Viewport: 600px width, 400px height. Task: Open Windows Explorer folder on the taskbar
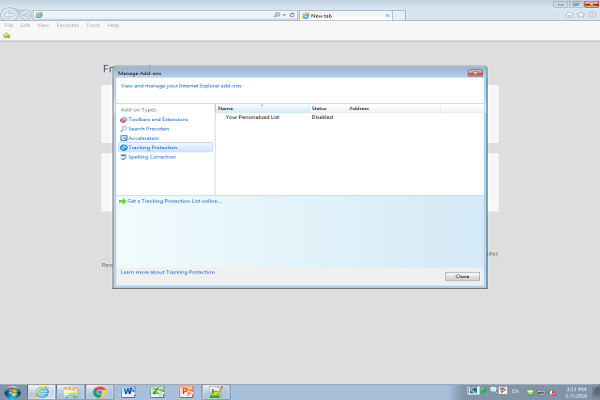[71, 392]
